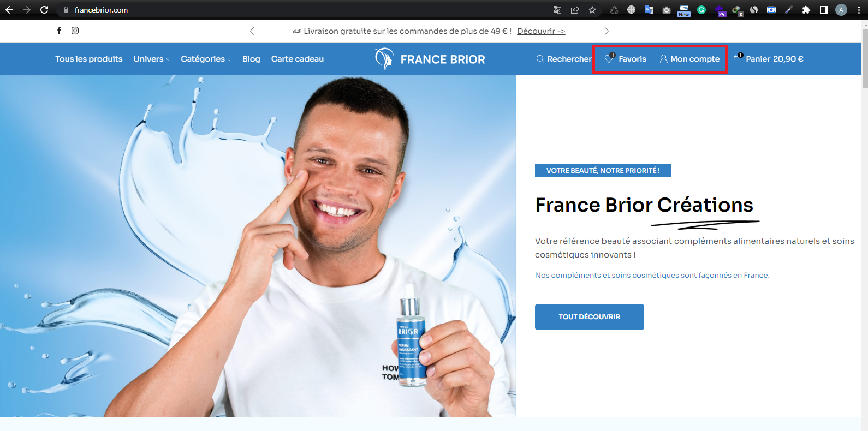
Task: Click the Rechercher search icon
Action: (x=540, y=59)
